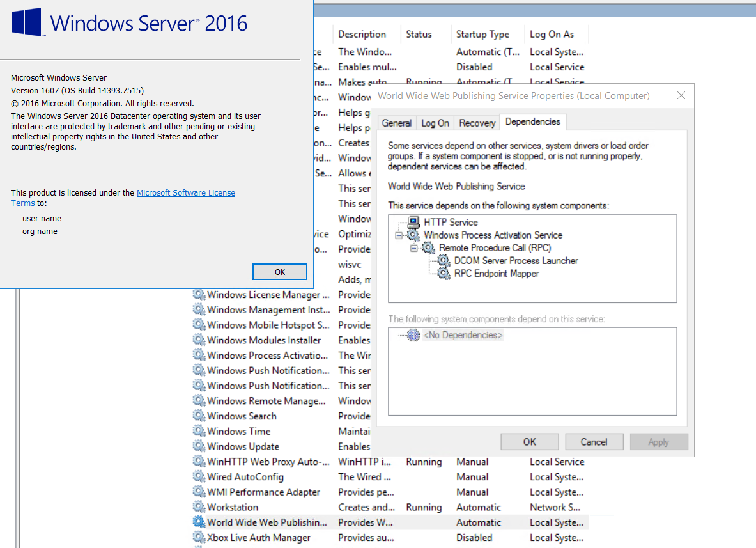
Task: Select HTTP Service in the dependency tree
Action: pyautogui.click(x=451, y=223)
